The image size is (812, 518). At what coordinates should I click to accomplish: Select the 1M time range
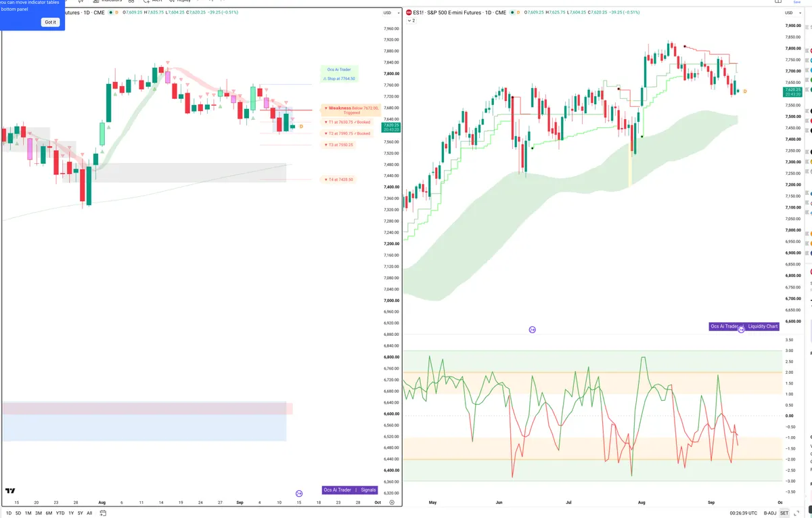tap(28, 513)
